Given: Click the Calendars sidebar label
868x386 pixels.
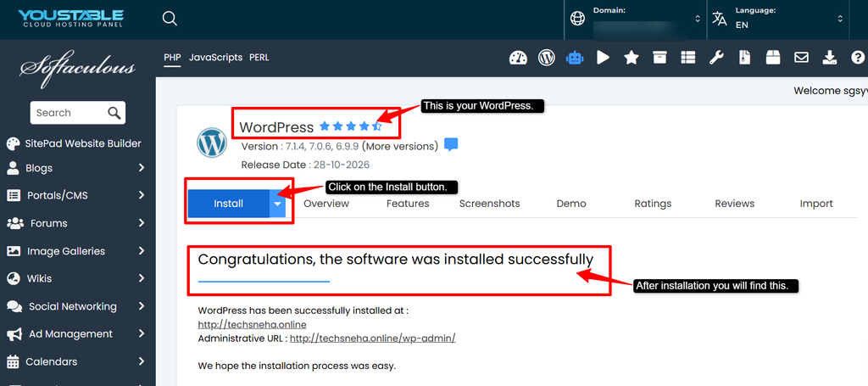Looking at the screenshot, I should pos(52,361).
